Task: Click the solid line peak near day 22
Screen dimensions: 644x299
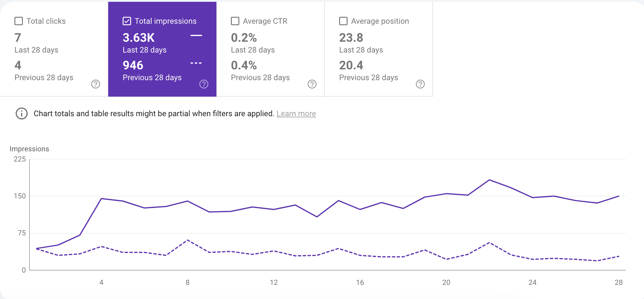Action: click(489, 180)
